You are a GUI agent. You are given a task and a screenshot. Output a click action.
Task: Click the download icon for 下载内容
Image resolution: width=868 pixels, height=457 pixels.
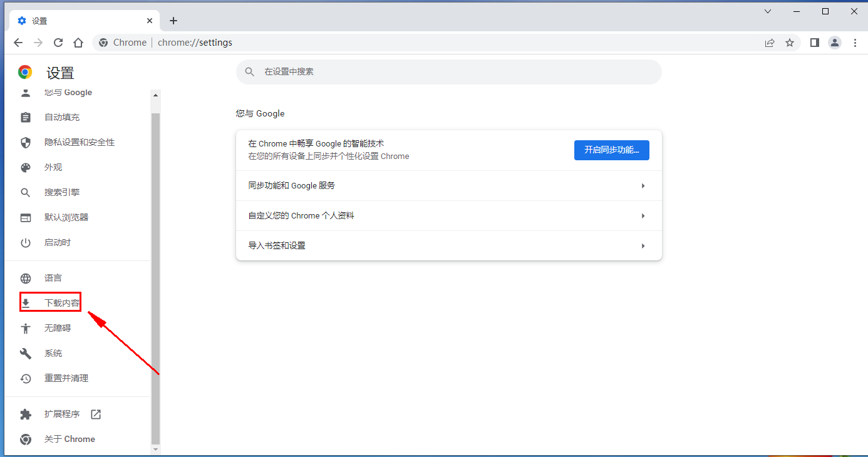pyautogui.click(x=26, y=303)
